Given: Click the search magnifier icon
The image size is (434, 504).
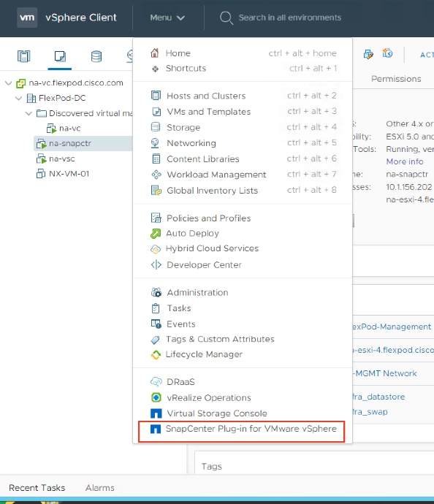Looking at the screenshot, I should pyautogui.click(x=226, y=18).
